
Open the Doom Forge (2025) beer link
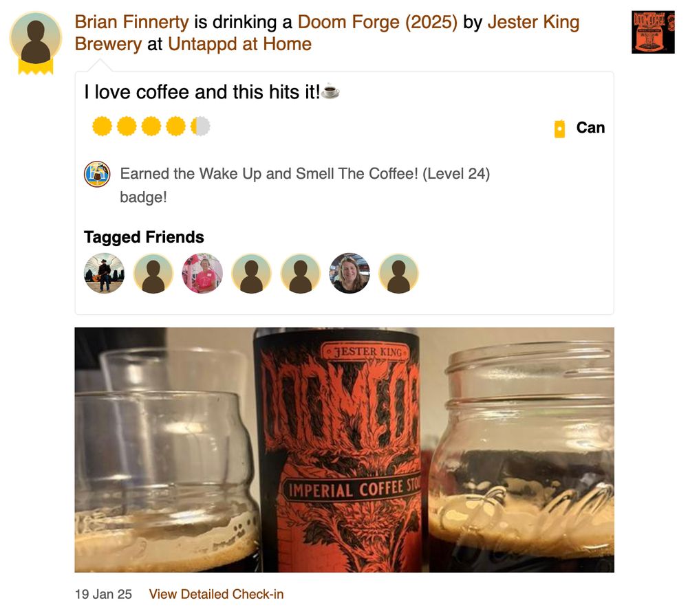[x=377, y=22]
